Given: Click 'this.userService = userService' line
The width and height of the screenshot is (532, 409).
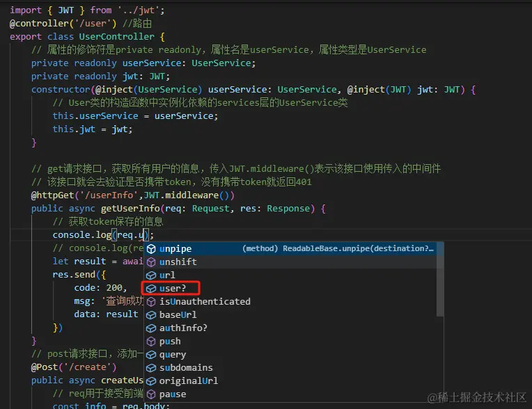Looking at the screenshot, I should tap(135, 116).
